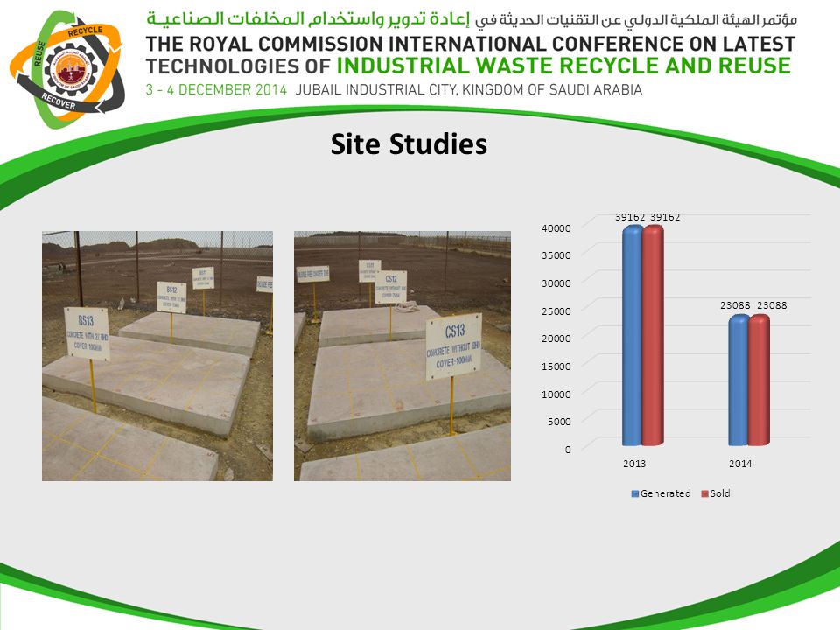840x630 pixels.
Task: Select the left site photo with BS13 sign
Action: click(x=157, y=356)
